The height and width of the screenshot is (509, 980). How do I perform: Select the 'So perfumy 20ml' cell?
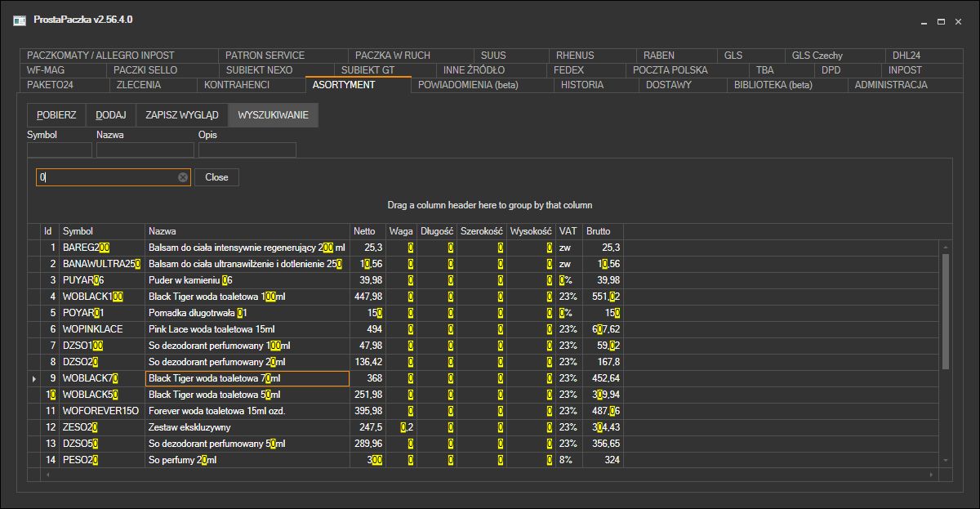[247, 460]
